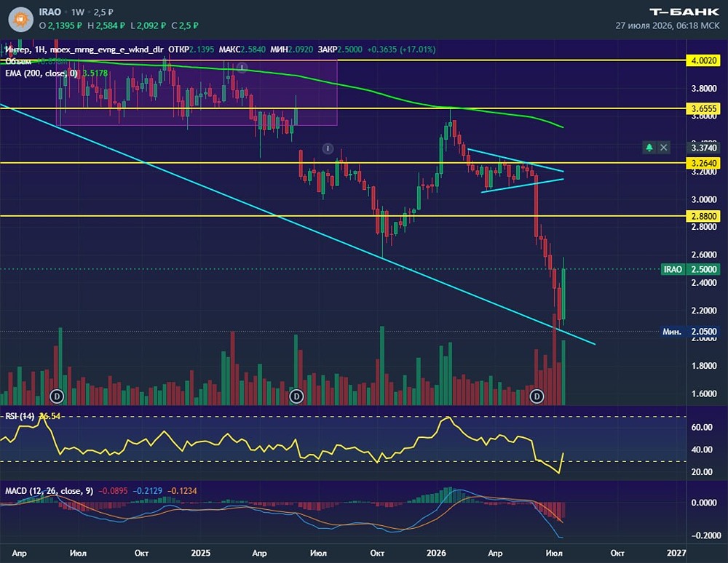The width and height of the screenshot is (728, 563).
Task: Click the green alert bell icon near 3.3740
Action: pos(649,148)
